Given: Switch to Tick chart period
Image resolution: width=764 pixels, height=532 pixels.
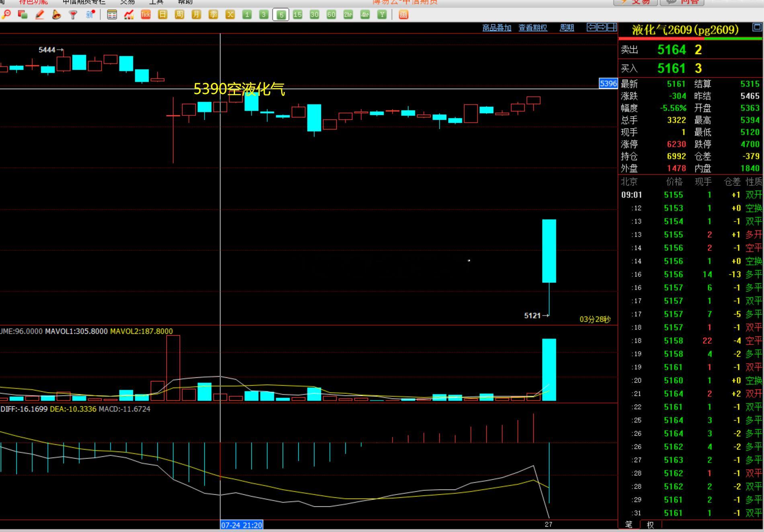Looking at the screenshot, I should coord(146,15).
